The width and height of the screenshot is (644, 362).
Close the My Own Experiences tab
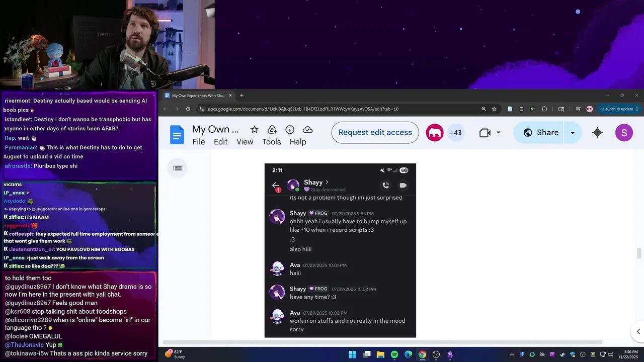point(230,96)
